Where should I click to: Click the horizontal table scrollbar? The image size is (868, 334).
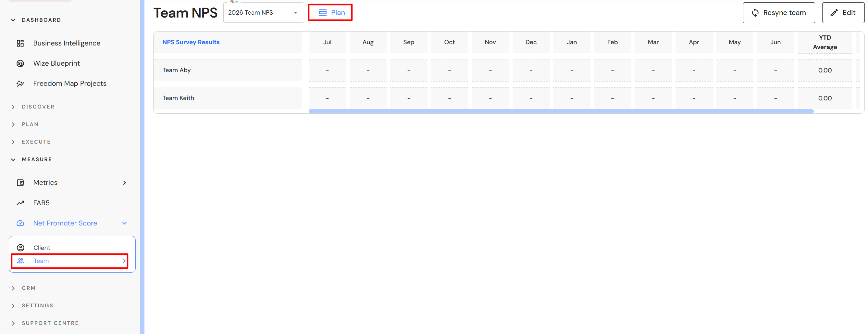(561, 111)
